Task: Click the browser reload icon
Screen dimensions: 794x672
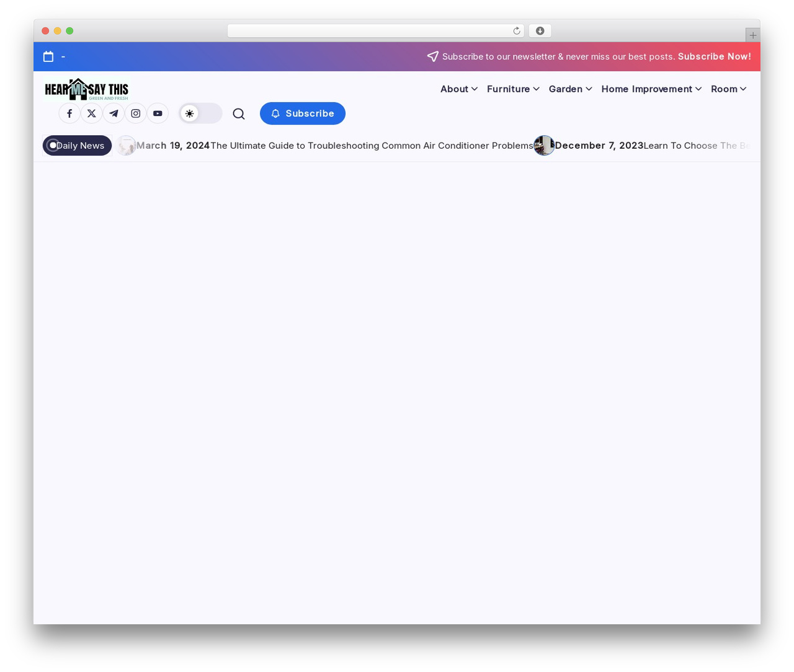Action: (517, 31)
